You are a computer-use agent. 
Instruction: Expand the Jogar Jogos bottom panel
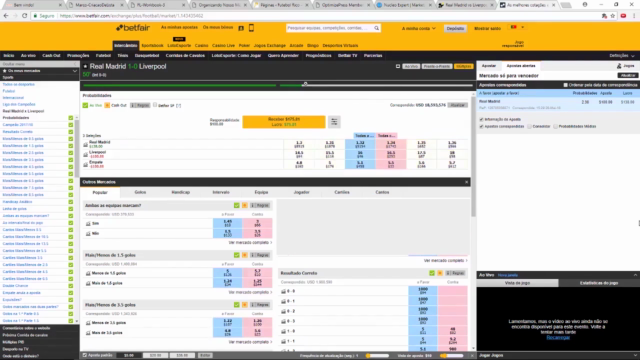coord(635,356)
